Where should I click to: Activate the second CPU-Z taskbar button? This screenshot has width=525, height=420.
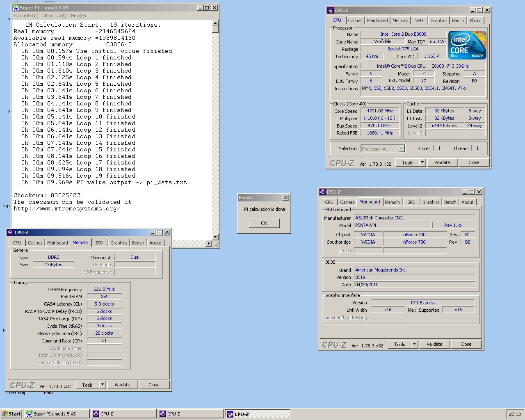(191, 414)
